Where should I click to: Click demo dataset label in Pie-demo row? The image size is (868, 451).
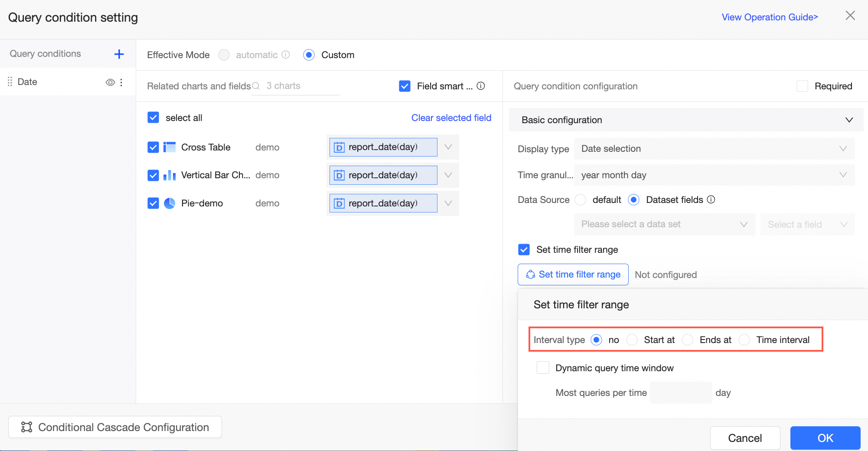point(267,203)
